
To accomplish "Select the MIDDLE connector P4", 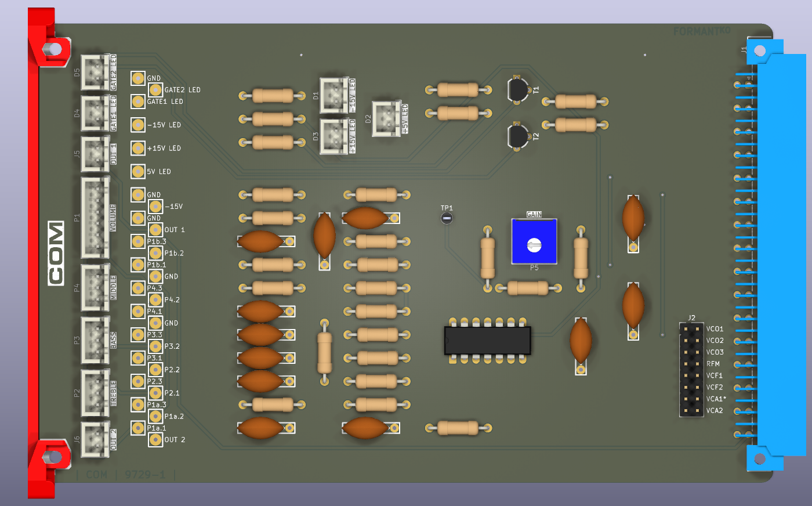I will click(x=95, y=288).
